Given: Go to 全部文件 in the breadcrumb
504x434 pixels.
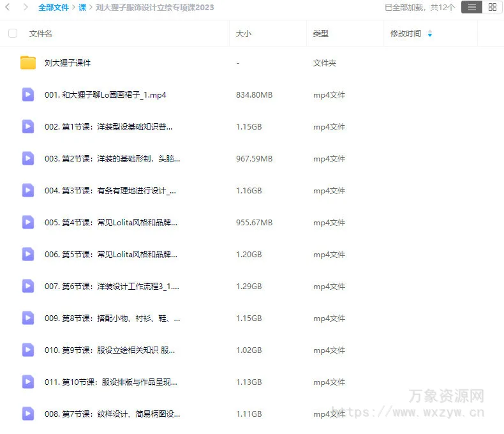Looking at the screenshot, I should pyautogui.click(x=54, y=8).
